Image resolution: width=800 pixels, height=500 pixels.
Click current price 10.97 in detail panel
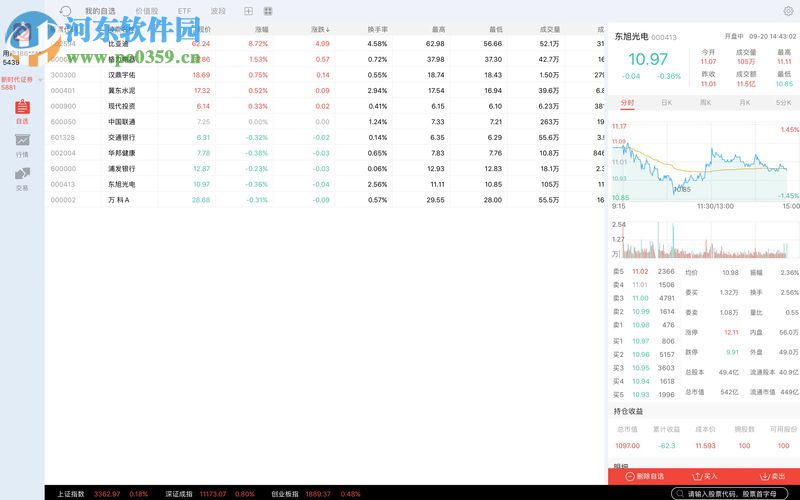[648, 59]
